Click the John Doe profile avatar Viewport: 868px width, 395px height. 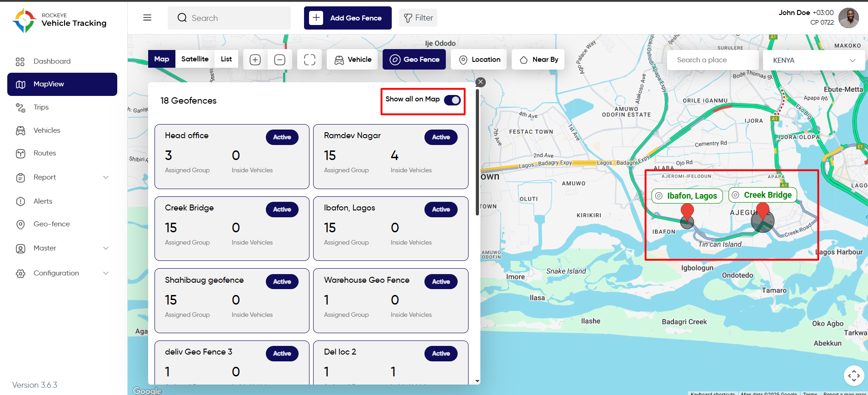pyautogui.click(x=848, y=18)
